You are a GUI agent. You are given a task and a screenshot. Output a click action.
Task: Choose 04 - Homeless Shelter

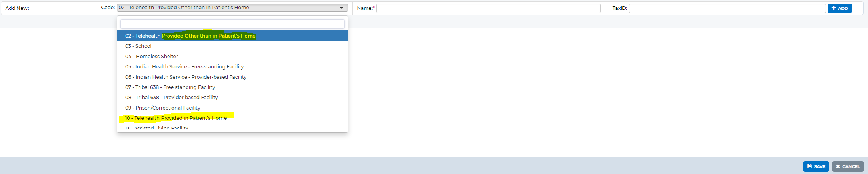tap(232, 56)
